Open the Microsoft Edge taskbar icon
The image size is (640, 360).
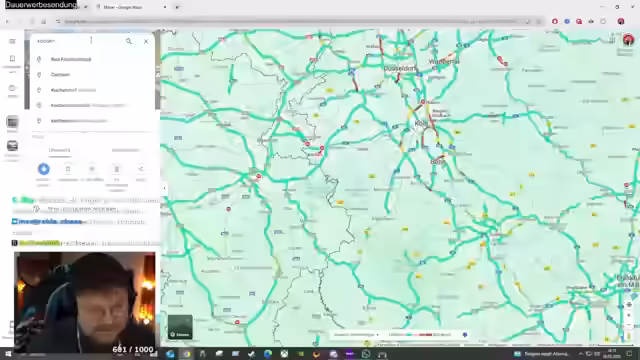click(268, 354)
